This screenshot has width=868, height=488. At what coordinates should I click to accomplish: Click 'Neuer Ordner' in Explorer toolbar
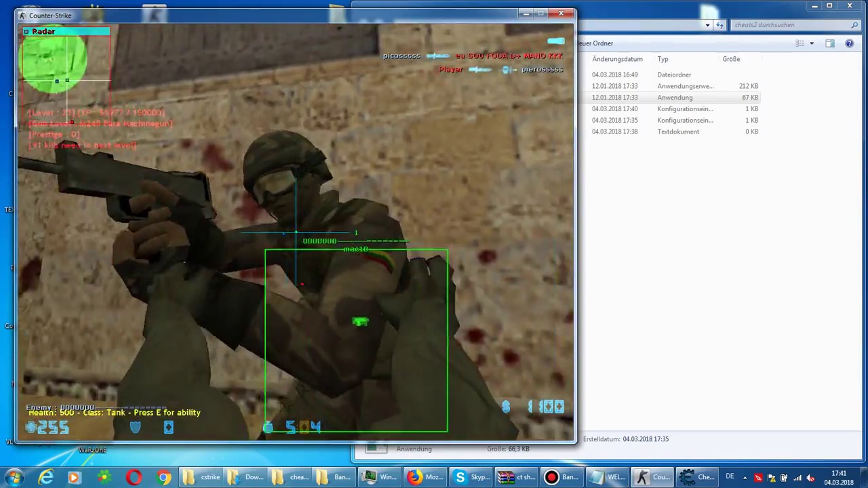pos(595,43)
